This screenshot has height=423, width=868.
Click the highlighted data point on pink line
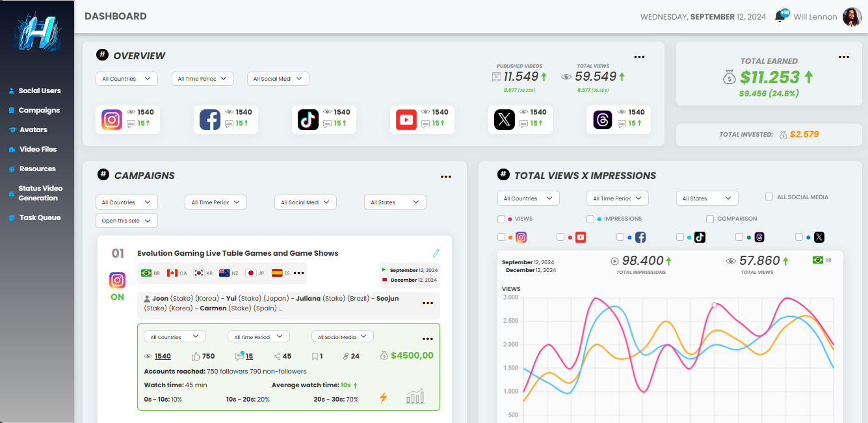pyautogui.click(x=714, y=305)
